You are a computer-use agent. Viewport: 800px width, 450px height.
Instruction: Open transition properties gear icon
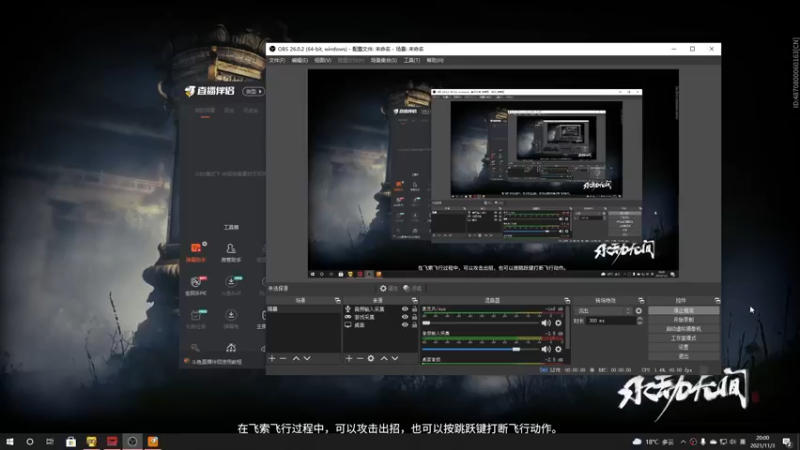coord(639,311)
